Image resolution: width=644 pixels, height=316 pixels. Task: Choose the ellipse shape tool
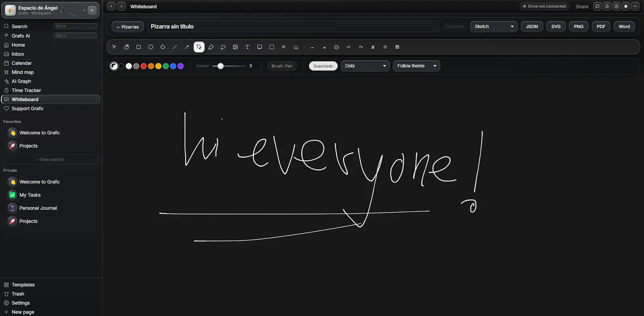coord(151,47)
